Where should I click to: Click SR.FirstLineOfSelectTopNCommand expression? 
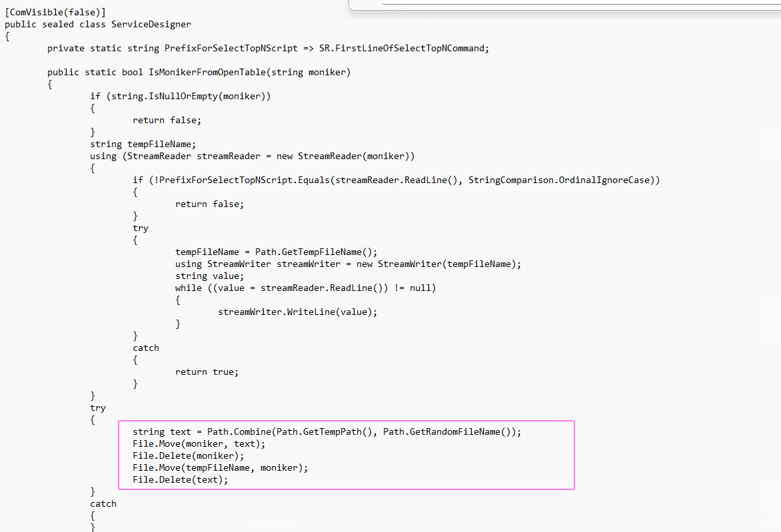(402, 49)
